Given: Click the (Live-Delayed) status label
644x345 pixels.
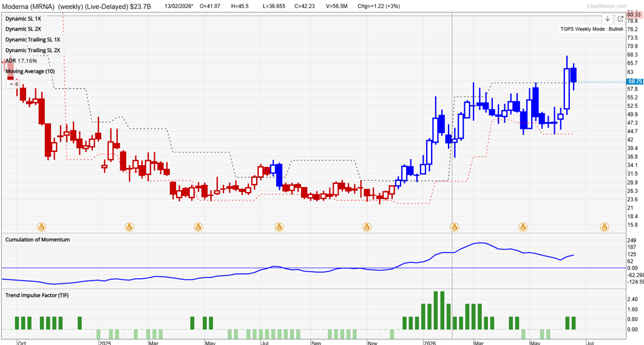Looking at the screenshot, I should click(x=107, y=6).
